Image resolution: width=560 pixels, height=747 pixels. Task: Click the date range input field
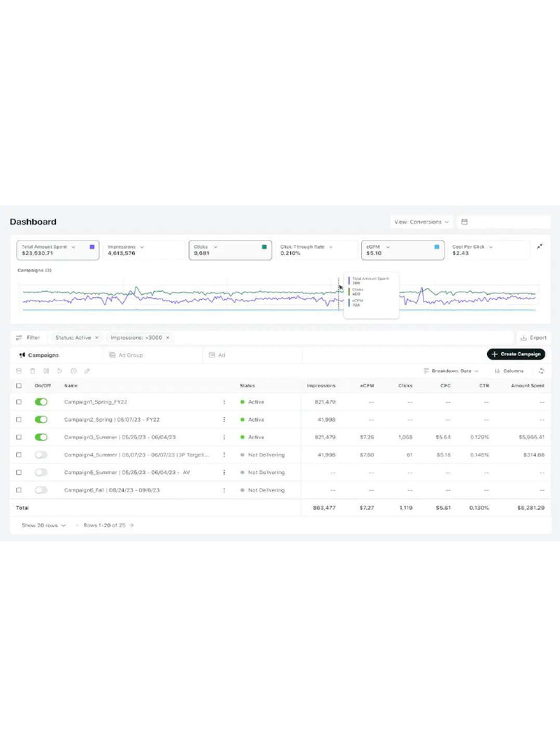pos(504,222)
